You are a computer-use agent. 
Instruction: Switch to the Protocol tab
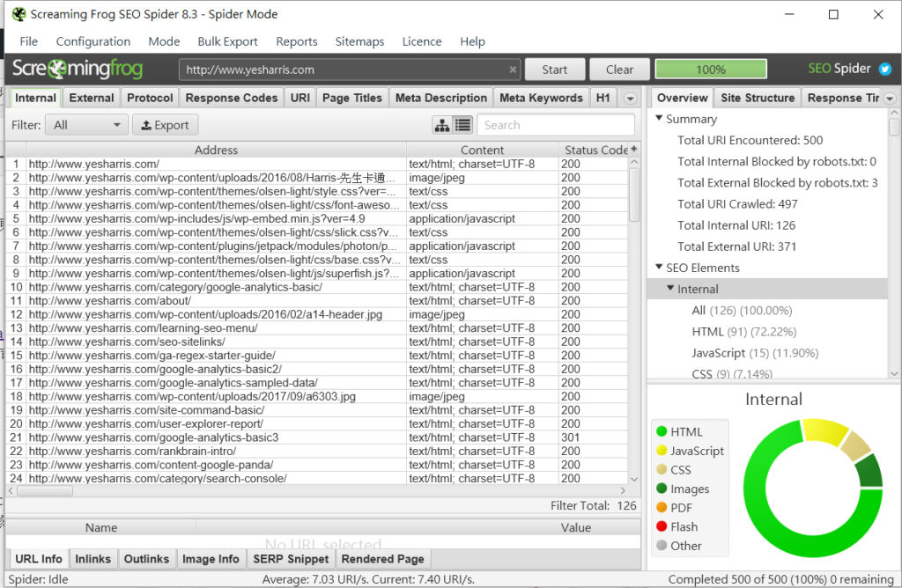(x=150, y=98)
